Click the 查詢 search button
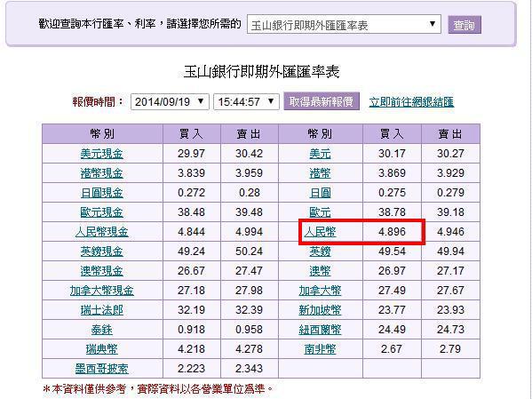The width and height of the screenshot is (532, 399). (465, 25)
